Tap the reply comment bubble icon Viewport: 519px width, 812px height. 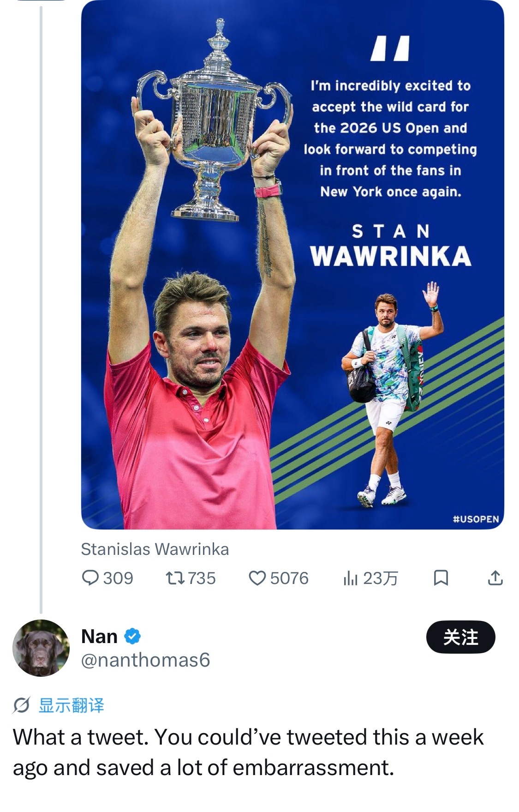click(90, 578)
